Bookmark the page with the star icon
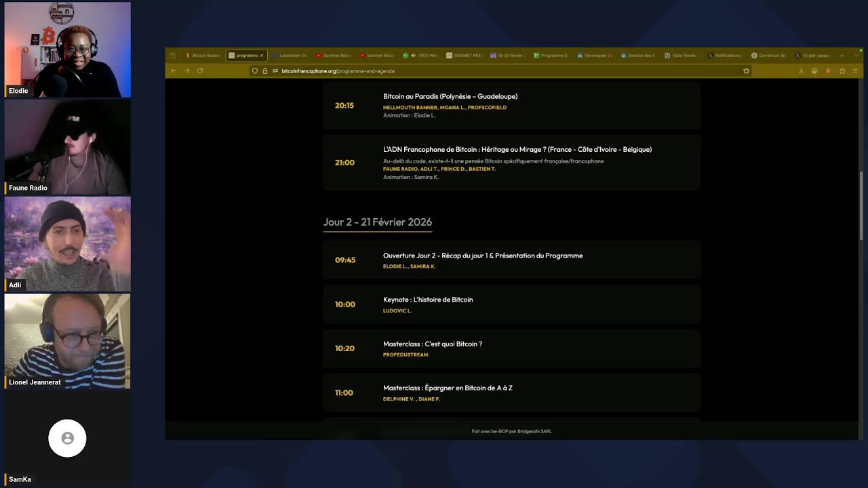This screenshot has width=868, height=488. click(x=746, y=70)
